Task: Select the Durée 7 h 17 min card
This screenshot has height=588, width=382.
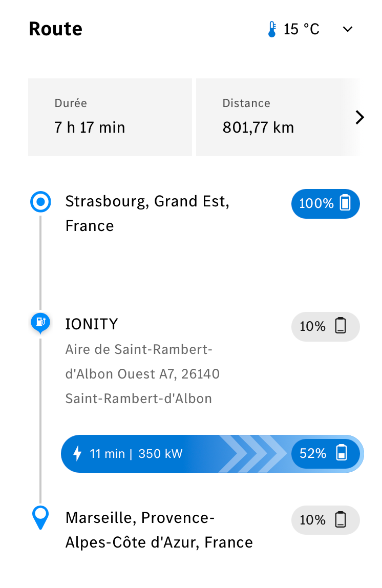Action: click(x=110, y=117)
